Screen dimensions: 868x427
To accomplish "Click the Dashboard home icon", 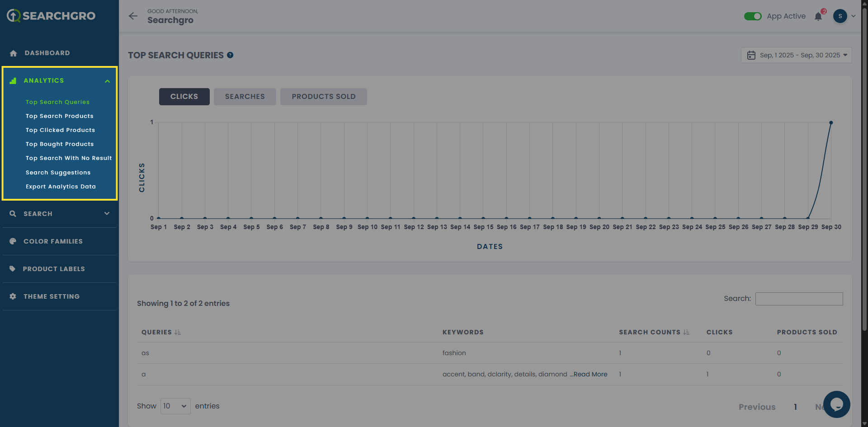I will click(13, 53).
